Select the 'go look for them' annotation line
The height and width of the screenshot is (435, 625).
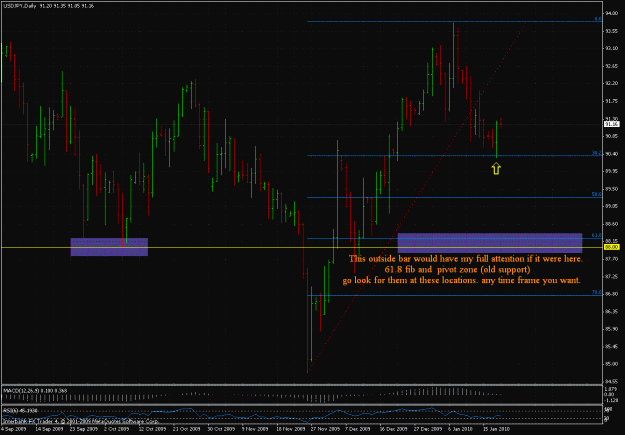point(462,280)
